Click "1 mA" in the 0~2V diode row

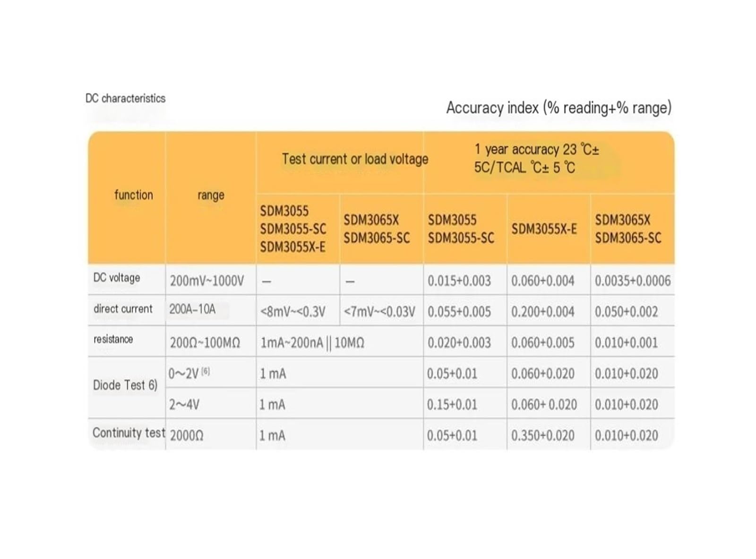point(273,374)
